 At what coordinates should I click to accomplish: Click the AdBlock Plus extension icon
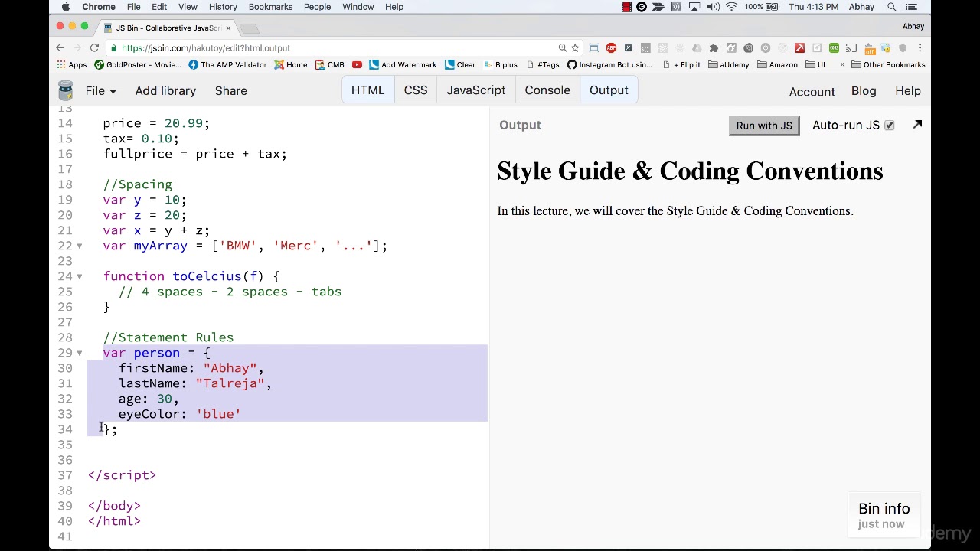tap(611, 47)
